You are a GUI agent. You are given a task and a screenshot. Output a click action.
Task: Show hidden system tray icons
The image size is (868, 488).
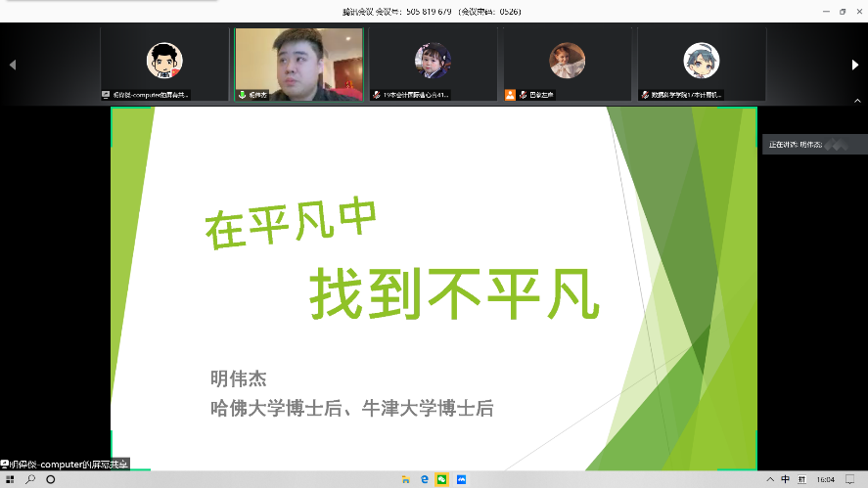[x=770, y=480]
